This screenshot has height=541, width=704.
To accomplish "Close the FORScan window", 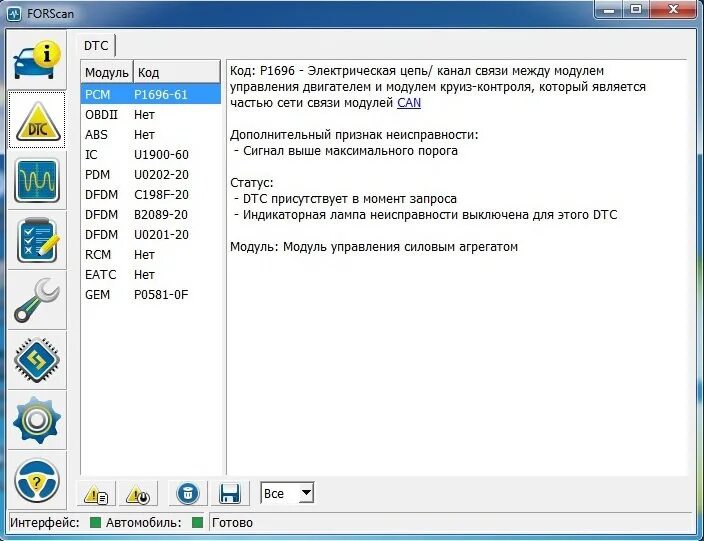I will 673,9.
